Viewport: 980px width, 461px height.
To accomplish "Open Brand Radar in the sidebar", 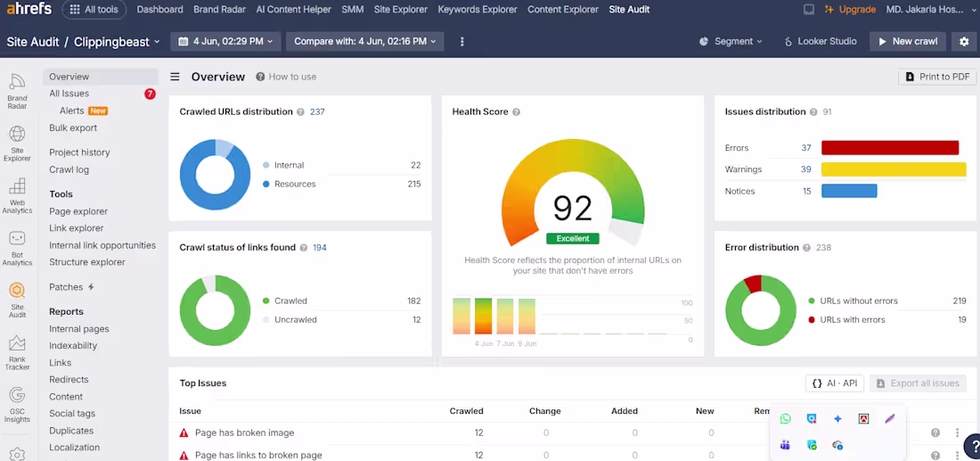I will (x=17, y=91).
